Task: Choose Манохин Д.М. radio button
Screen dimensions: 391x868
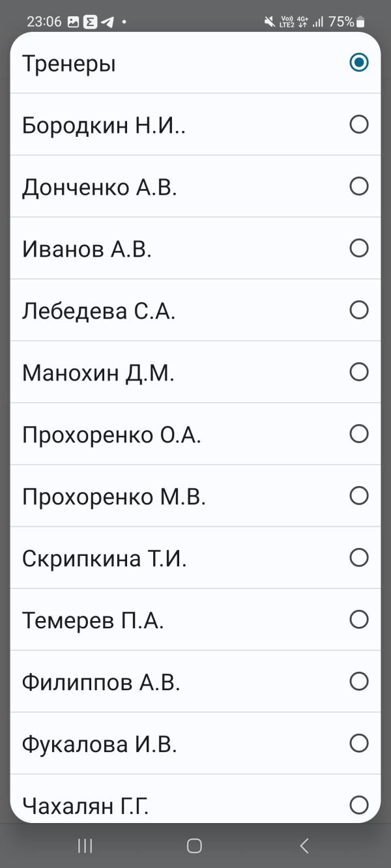Action: [195, 372]
